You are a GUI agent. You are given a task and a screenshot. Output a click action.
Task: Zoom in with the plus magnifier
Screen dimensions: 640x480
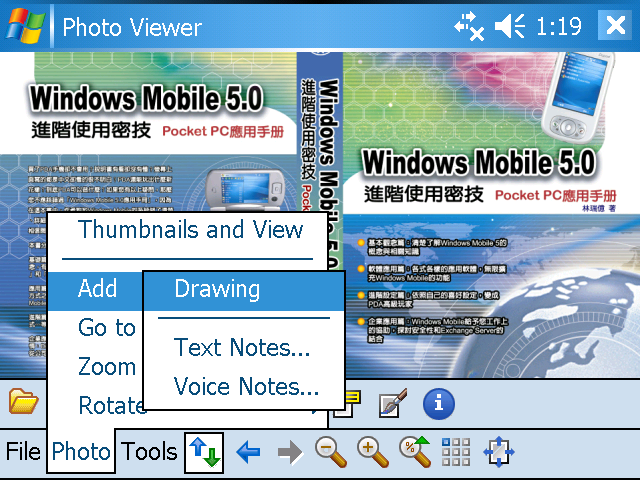(x=373, y=452)
